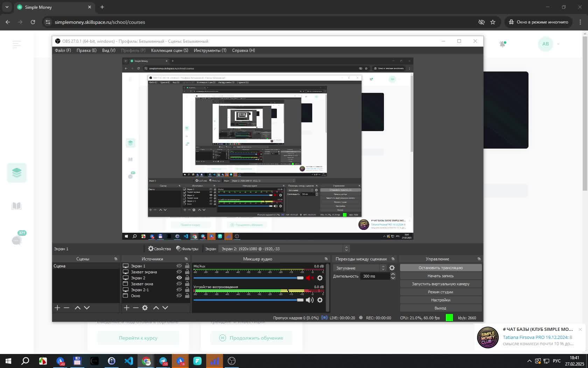Image resolution: width=588 pixels, height=368 pixels.
Task: Open Фильтры for the selected source
Action: click(187, 249)
